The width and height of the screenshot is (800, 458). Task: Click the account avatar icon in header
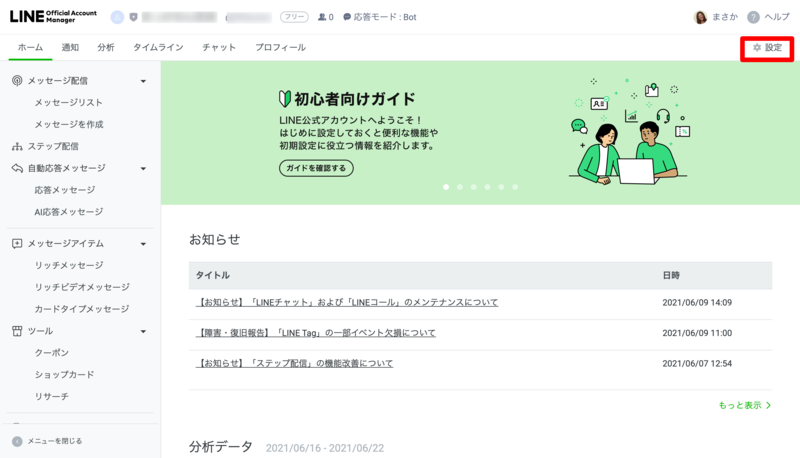click(x=117, y=17)
